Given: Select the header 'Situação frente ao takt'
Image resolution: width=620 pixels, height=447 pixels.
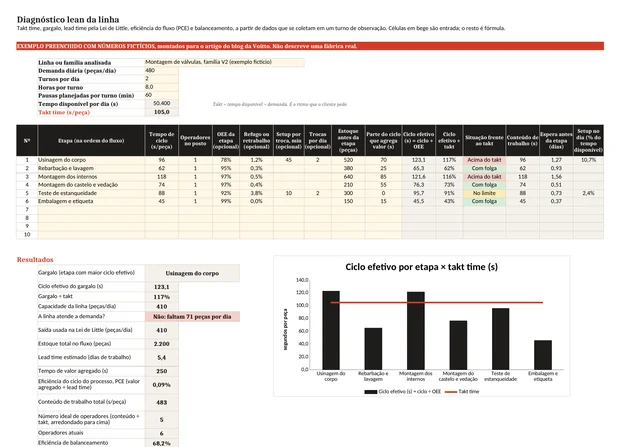Looking at the screenshot, I should click(x=484, y=140).
